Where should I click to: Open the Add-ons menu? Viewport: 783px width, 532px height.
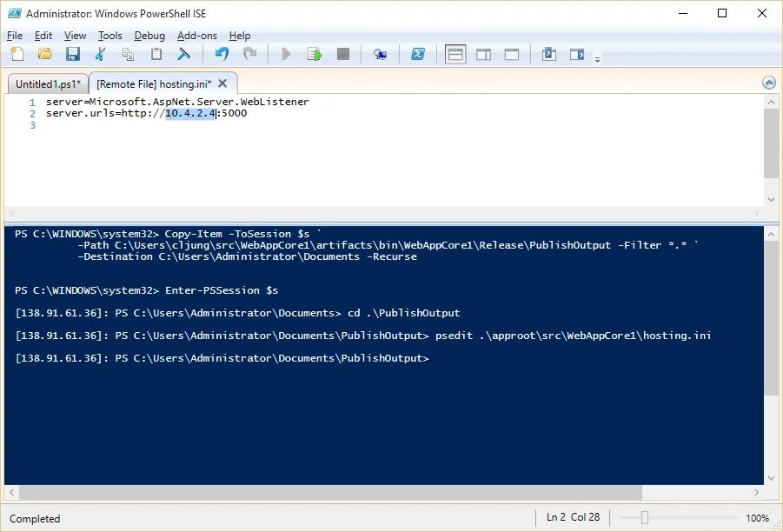click(197, 36)
